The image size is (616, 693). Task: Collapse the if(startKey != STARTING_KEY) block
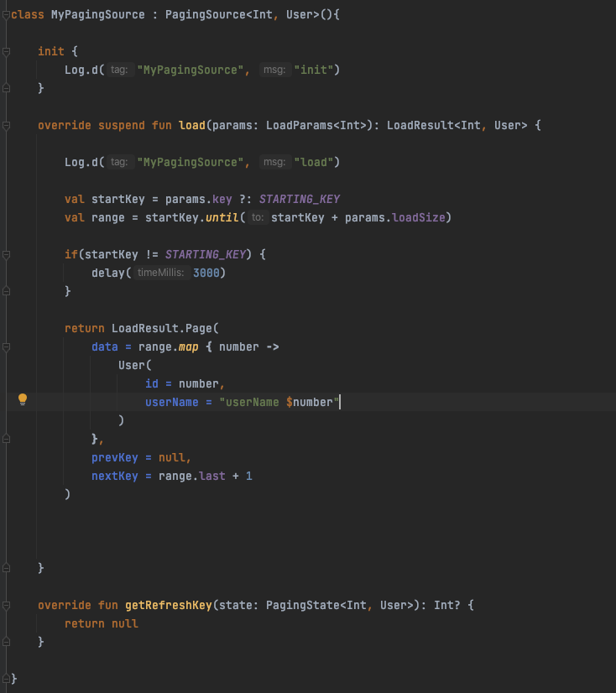click(x=6, y=254)
